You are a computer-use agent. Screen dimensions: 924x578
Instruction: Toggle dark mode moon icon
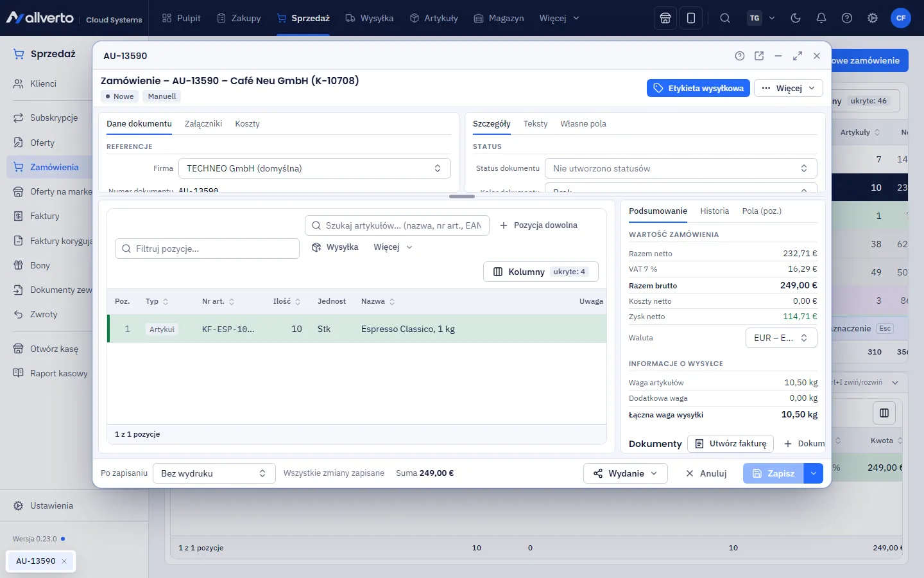coord(796,18)
